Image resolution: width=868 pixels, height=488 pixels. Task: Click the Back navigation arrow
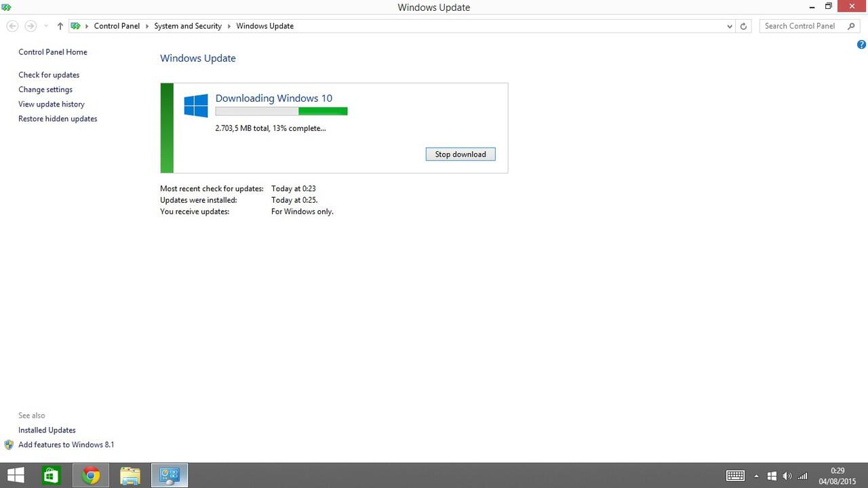pos(12,26)
